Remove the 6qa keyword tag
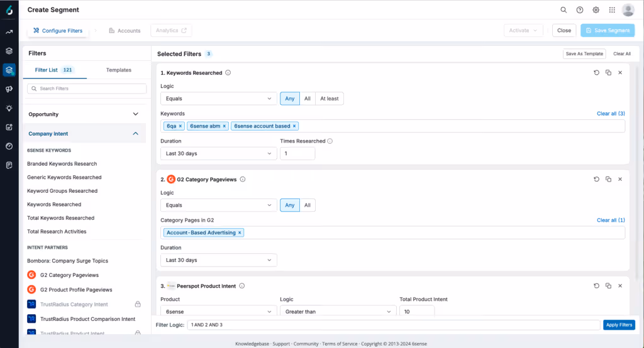The width and height of the screenshot is (644, 348). pos(180,126)
